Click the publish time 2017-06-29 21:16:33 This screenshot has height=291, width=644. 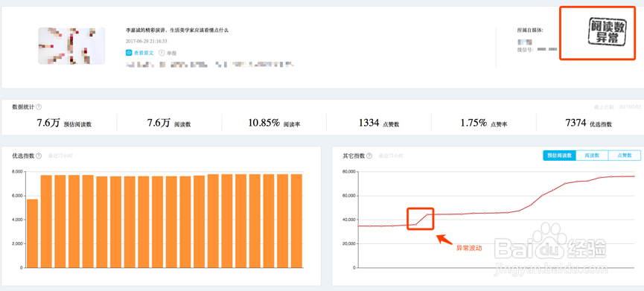point(147,42)
